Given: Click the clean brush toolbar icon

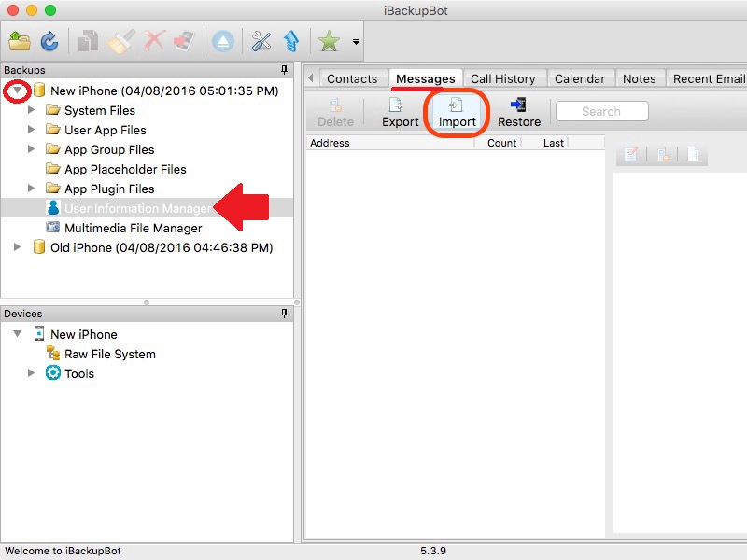Looking at the screenshot, I should 121,41.
